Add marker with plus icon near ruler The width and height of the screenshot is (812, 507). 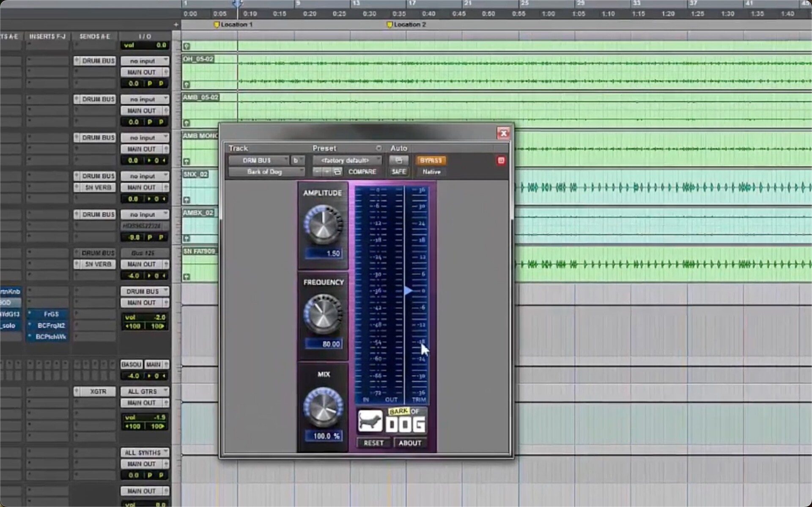pyautogui.click(x=176, y=25)
